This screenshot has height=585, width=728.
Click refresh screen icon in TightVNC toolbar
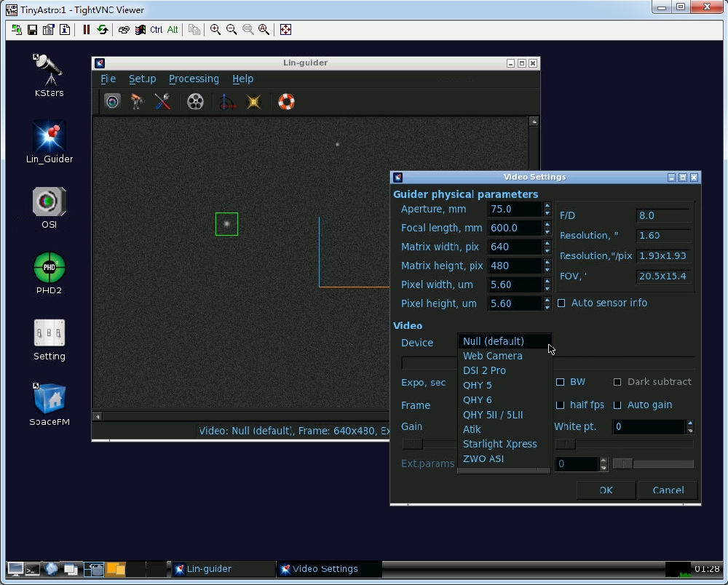[x=103, y=30]
